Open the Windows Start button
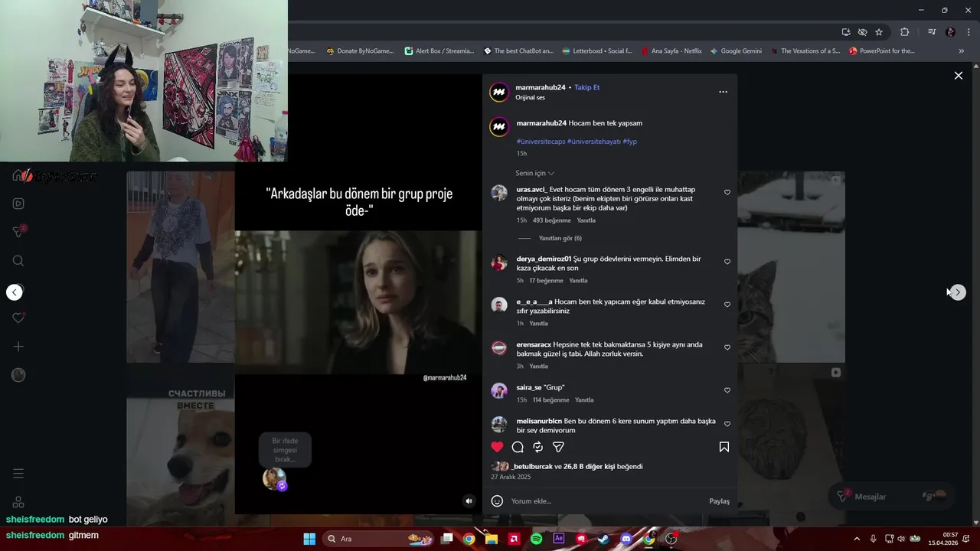Image resolution: width=980 pixels, height=551 pixels. (309, 539)
